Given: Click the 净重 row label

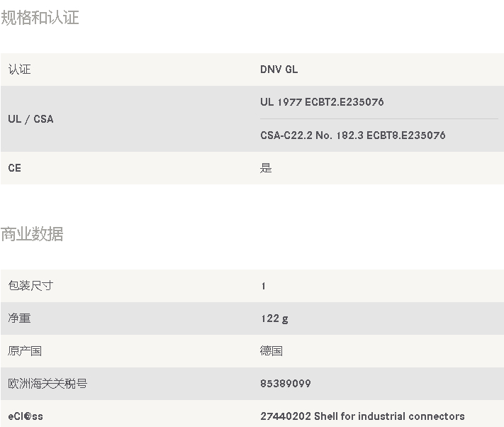Looking at the screenshot, I should click(19, 318).
